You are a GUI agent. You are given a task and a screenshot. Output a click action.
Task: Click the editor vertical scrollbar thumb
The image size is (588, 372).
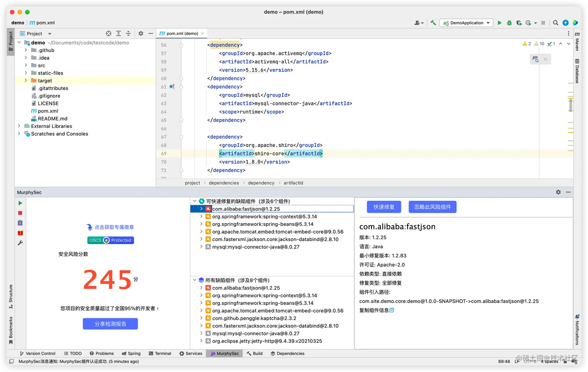coord(570,105)
